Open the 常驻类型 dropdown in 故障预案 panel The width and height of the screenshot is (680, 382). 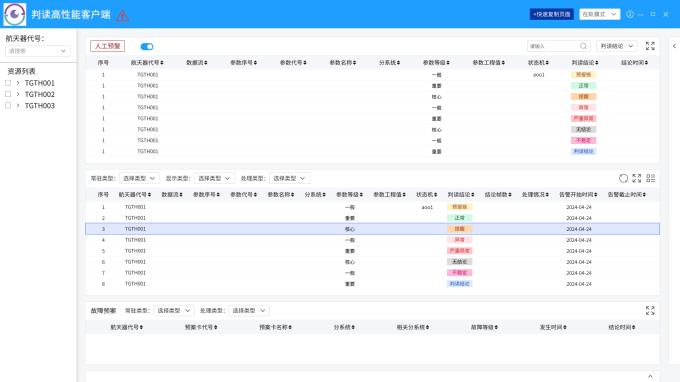173,310
